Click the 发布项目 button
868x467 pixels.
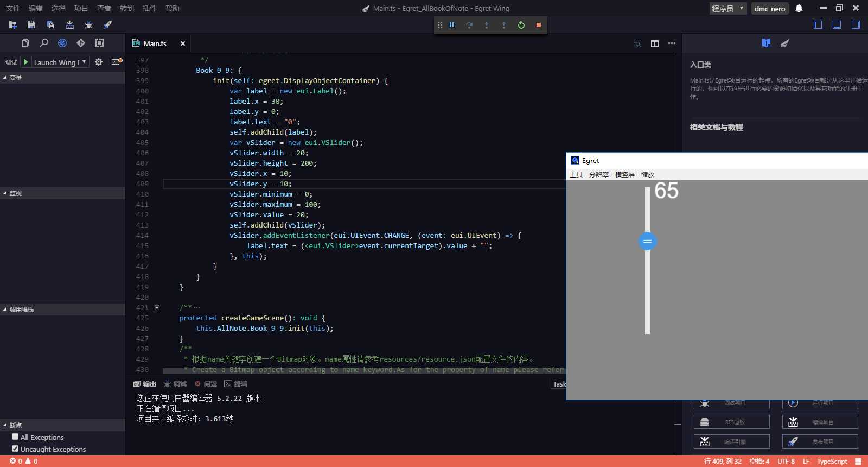click(x=820, y=441)
